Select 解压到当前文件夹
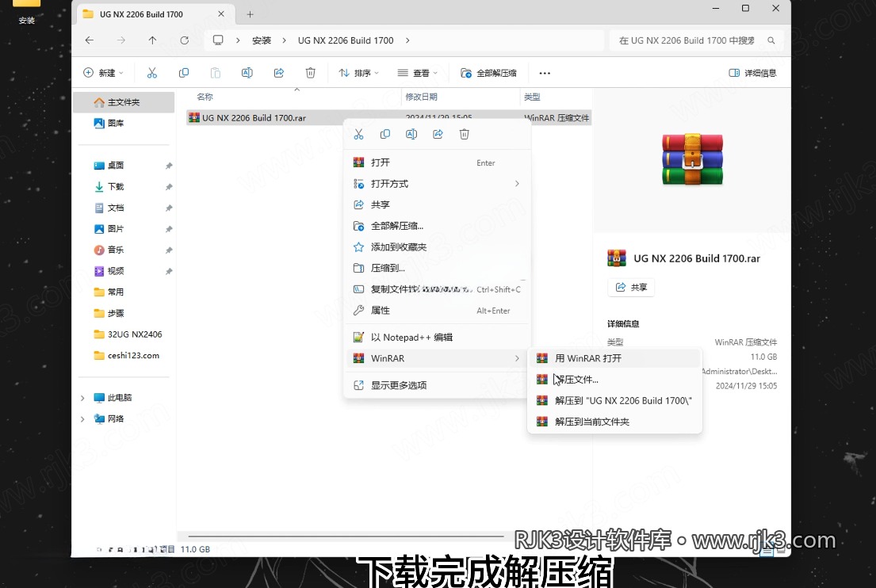 pos(614,422)
